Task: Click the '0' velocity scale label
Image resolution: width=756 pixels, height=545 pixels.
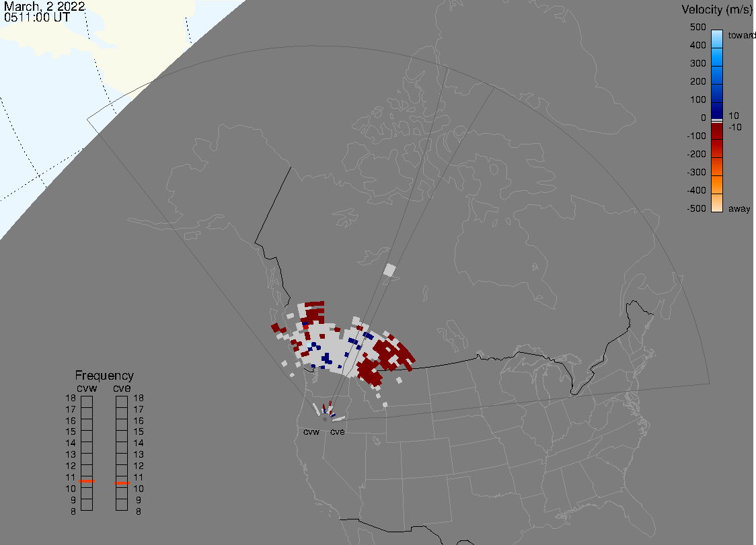Action: 704,118
